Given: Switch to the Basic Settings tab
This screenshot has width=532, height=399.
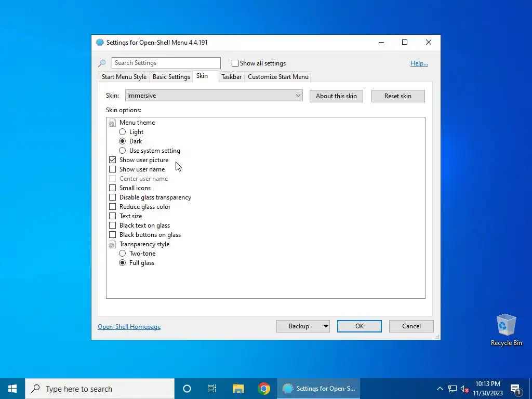Looking at the screenshot, I should (x=171, y=77).
